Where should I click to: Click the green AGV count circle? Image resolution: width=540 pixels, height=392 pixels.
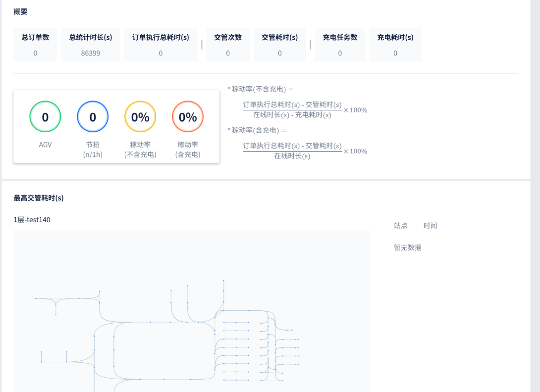click(x=45, y=117)
